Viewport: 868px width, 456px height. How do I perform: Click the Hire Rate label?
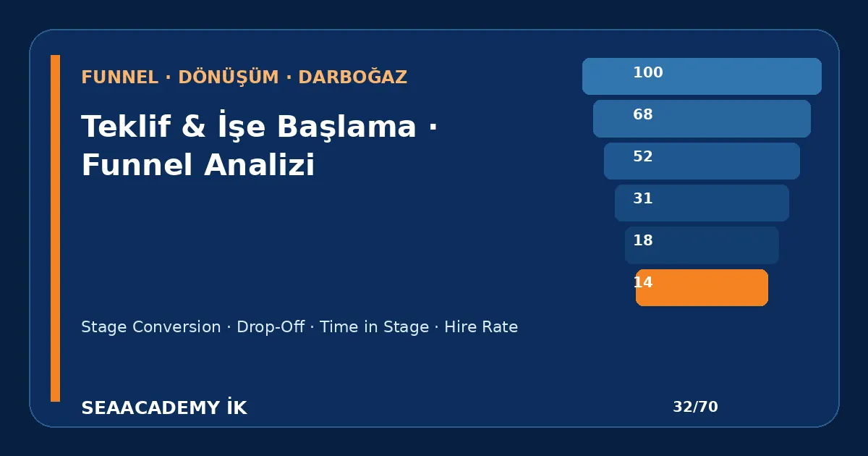pyautogui.click(x=481, y=327)
